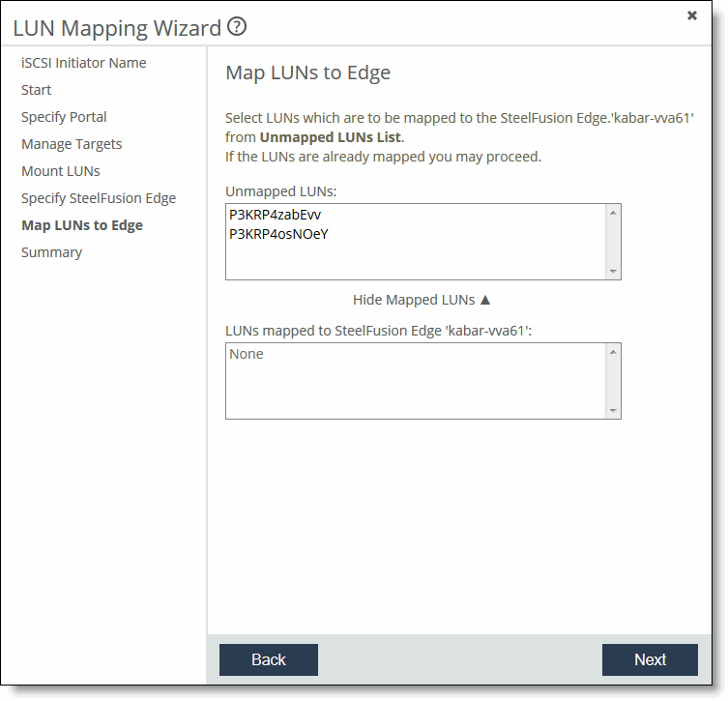Click Map LUNs to Edge step

pyautogui.click(x=82, y=225)
